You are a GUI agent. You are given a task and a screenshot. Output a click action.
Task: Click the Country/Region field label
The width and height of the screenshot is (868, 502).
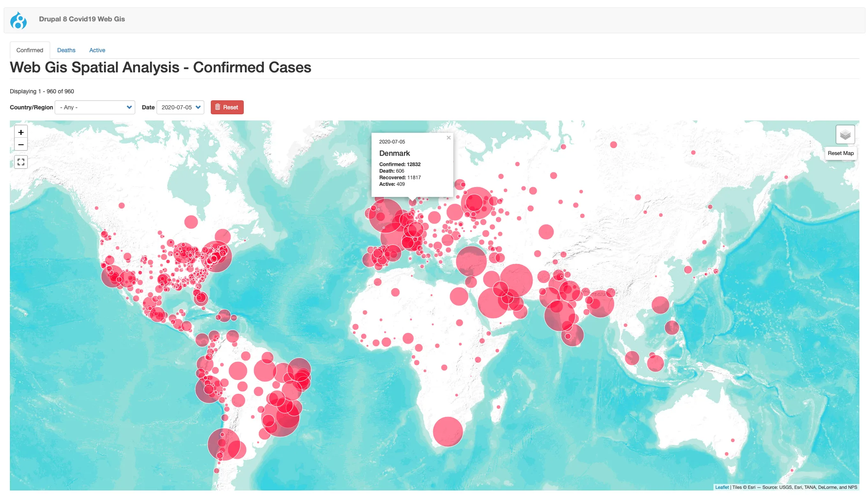[x=31, y=107]
